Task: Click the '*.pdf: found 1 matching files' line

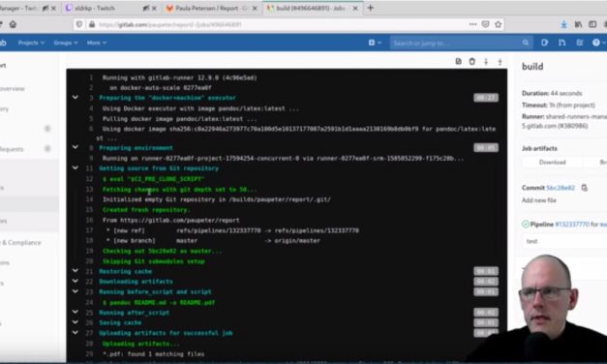Action: click(153, 354)
